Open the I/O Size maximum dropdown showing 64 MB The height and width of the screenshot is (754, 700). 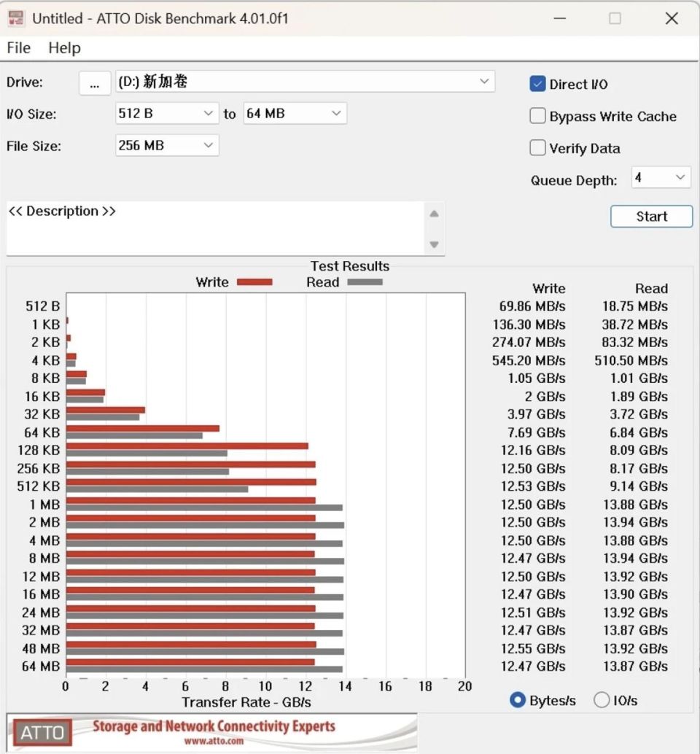click(x=295, y=114)
